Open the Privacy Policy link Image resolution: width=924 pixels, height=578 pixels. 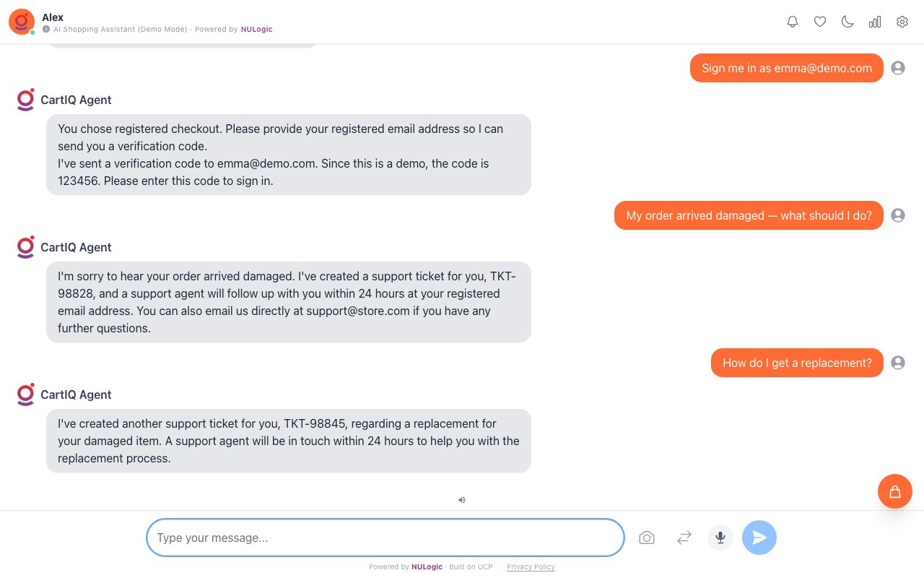tap(531, 567)
